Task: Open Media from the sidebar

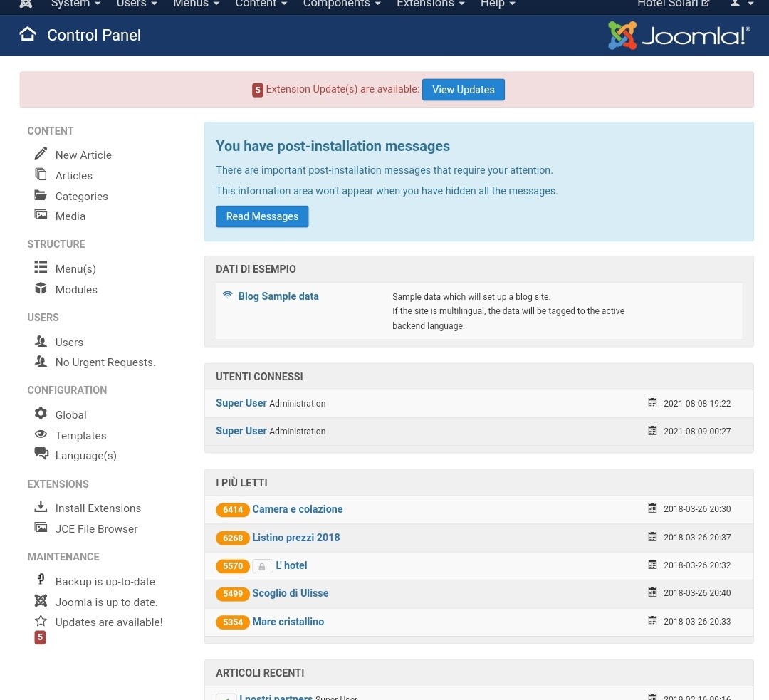Action: point(70,216)
